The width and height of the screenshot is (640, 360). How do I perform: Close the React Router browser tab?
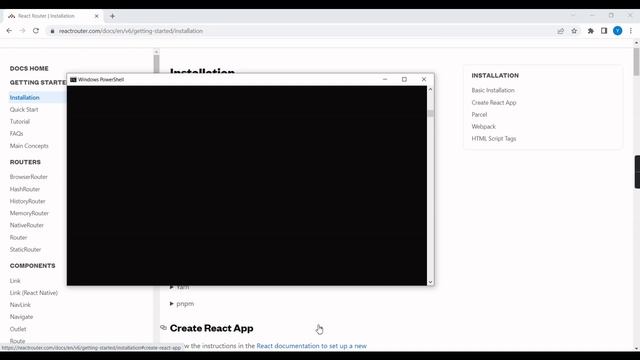pos(97,16)
